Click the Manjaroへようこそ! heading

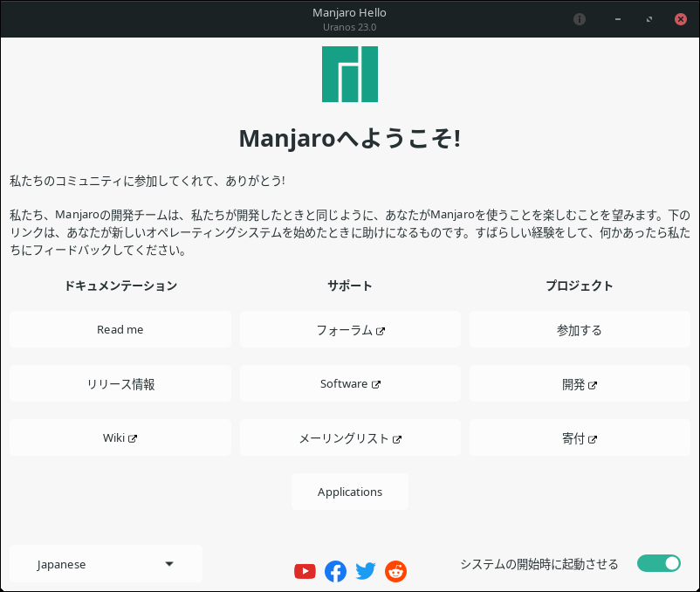pos(350,138)
